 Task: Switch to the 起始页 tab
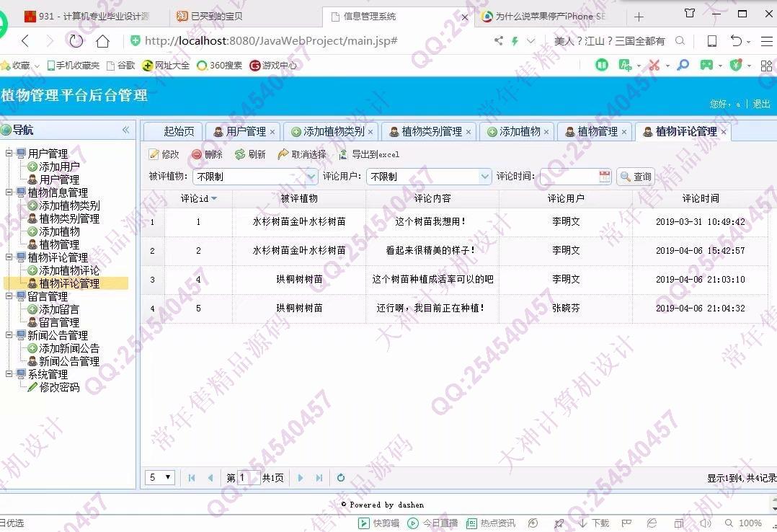174,131
